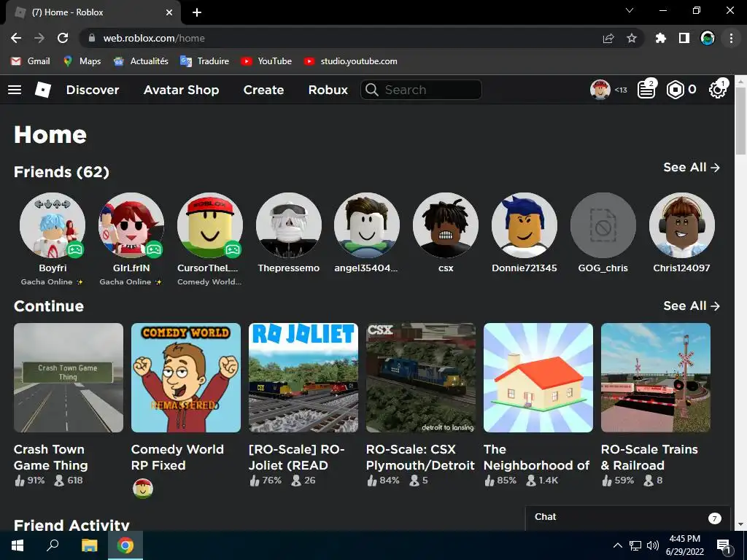
Task: Show hidden system tray icons
Action: pos(617,545)
